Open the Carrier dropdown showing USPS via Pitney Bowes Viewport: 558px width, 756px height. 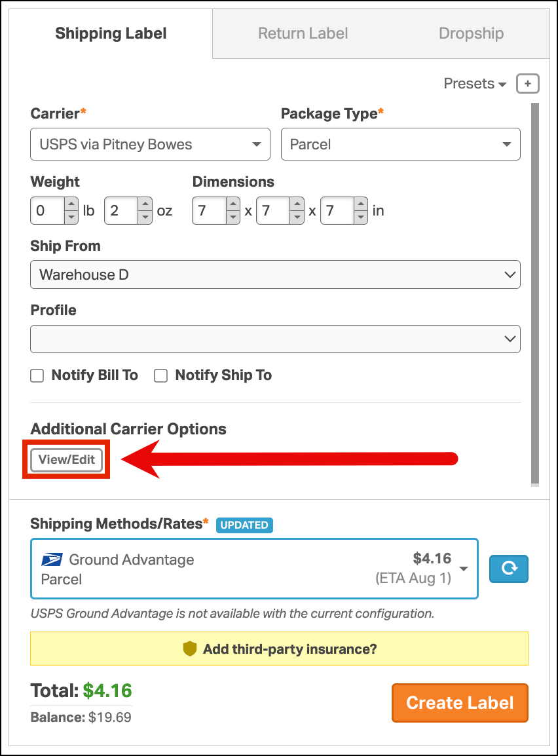tap(150, 144)
